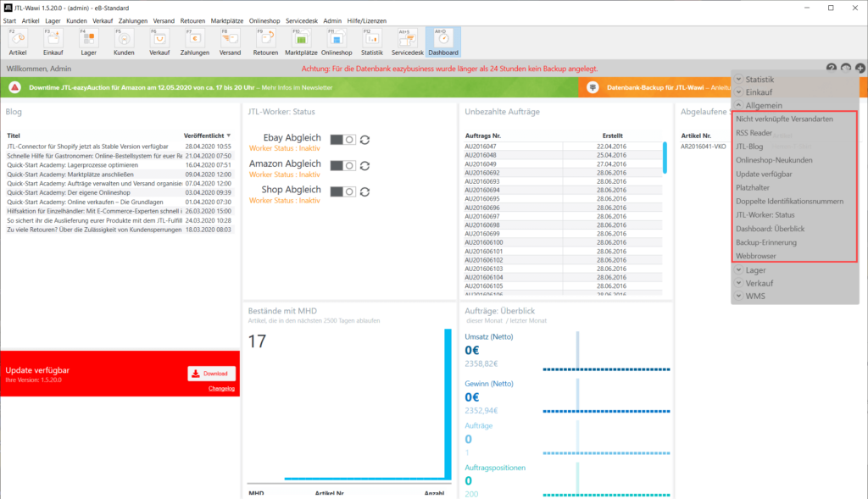The image size is (868, 499).
Task: Toggle the Ebay Abgleich switch
Action: (x=342, y=140)
